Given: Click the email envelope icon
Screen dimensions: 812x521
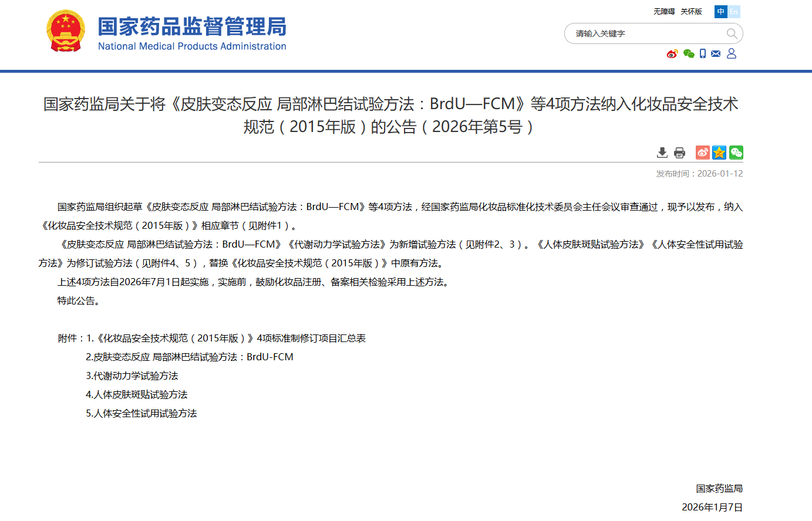Looking at the screenshot, I should [716, 54].
